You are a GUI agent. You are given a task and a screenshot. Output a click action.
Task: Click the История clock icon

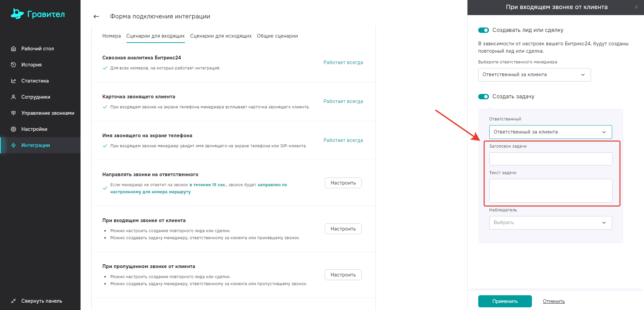click(13, 65)
